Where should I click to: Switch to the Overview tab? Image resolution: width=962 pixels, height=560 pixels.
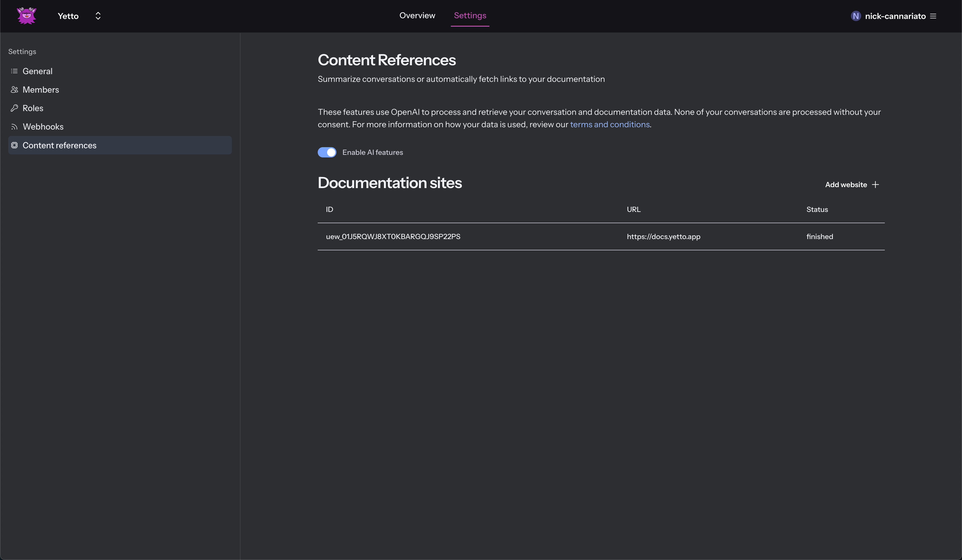tap(417, 15)
